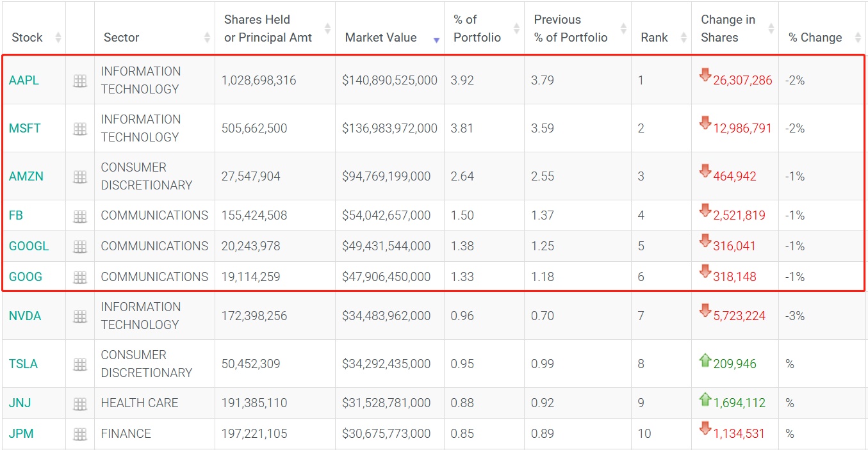This screenshot has width=868, height=450.
Task: Open the NVDA ticker link
Action: [x=24, y=316]
